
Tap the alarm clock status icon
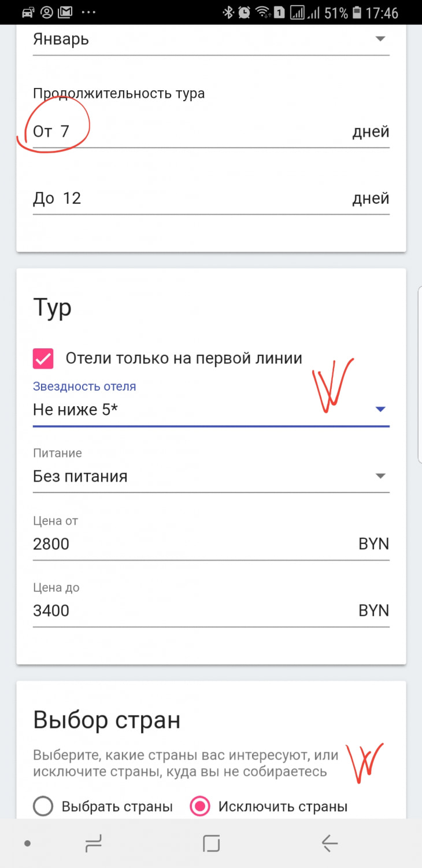[245, 12]
